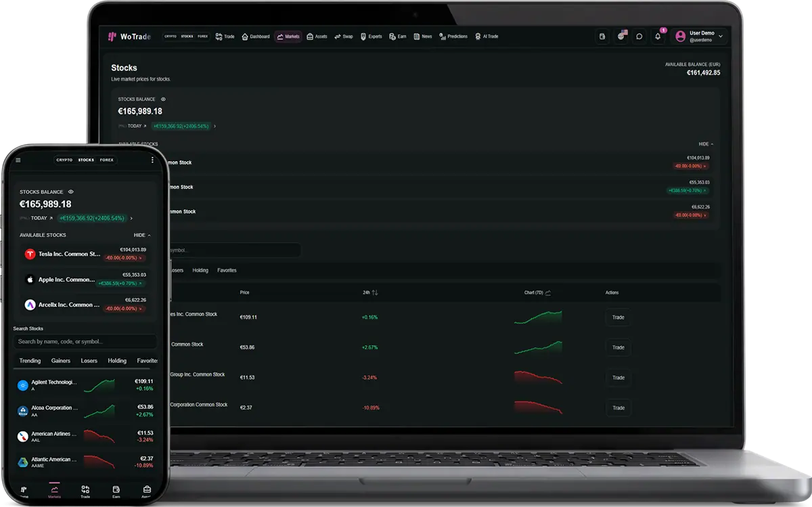Click the €6,622.26 holding row on laptop

click(x=440, y=211)
